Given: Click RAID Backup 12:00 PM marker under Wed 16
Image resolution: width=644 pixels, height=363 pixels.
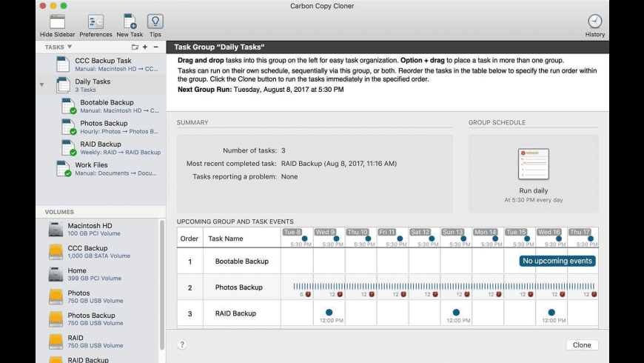Looking at the screenshot, I should [x=551, y=313].
